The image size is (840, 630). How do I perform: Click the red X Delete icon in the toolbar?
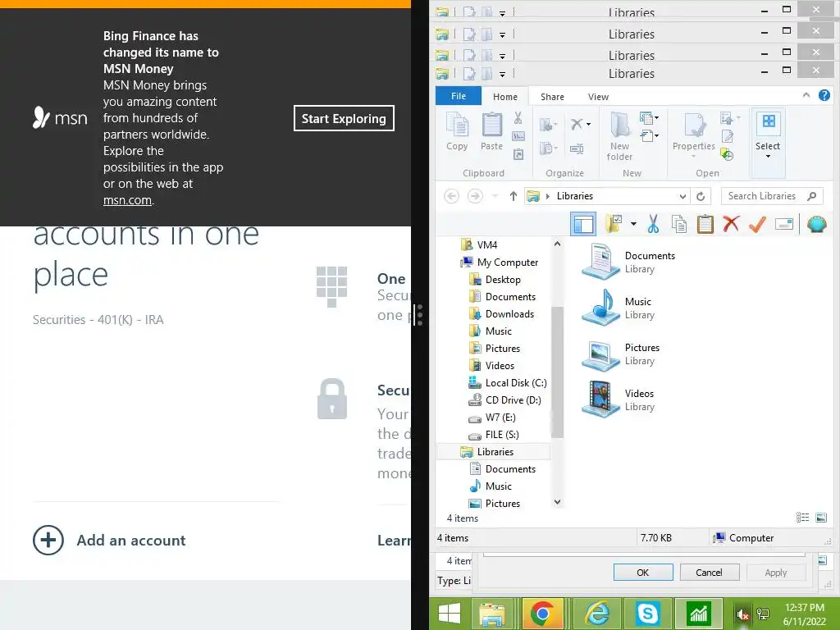tap(731, 224)
